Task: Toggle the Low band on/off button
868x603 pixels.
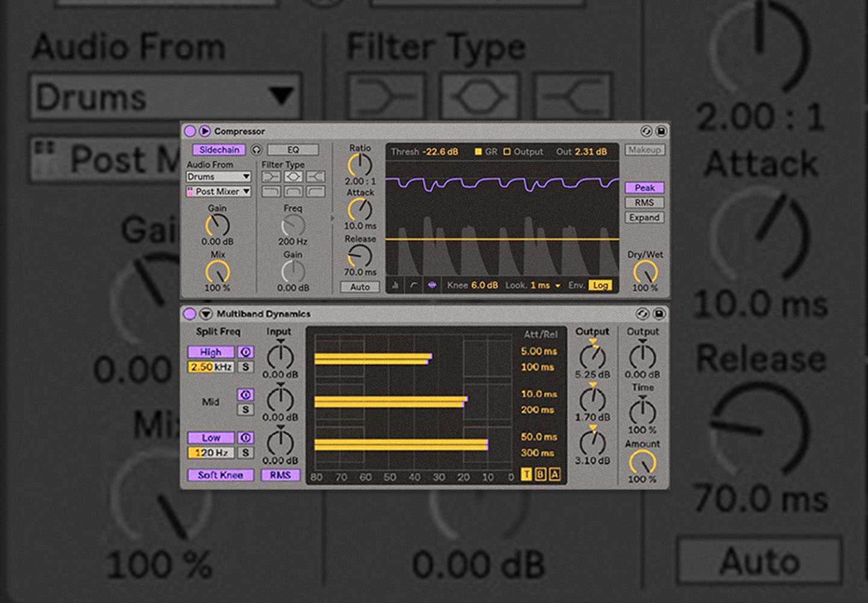Action: click(x=210, y=438)
